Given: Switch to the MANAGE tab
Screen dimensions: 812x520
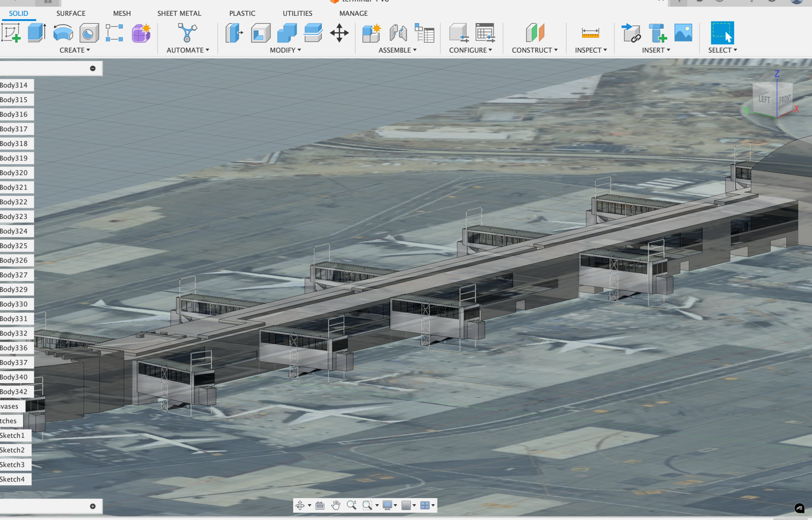Looking at the screenshot, I should (x=353, y=13).
